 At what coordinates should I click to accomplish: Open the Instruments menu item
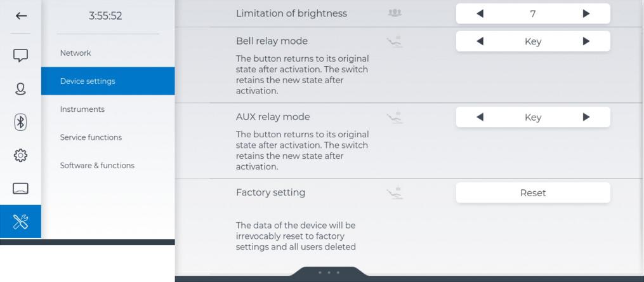(x=82, y=109)
